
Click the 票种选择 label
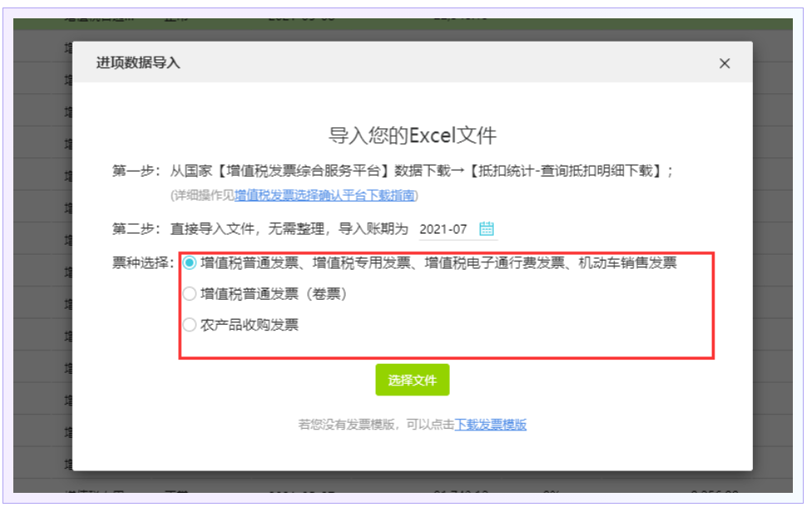[x=142, y=263]
